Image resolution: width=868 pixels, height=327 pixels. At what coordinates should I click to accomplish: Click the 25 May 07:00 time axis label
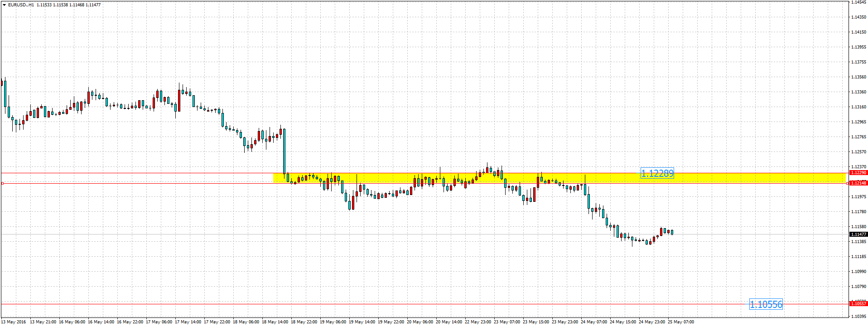click(x=681, y=322)
